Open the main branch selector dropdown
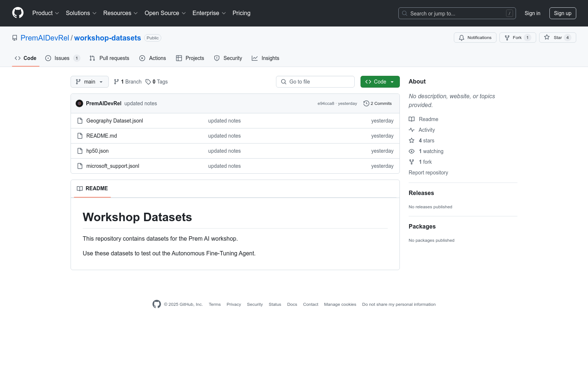 (x=90, y=82)
